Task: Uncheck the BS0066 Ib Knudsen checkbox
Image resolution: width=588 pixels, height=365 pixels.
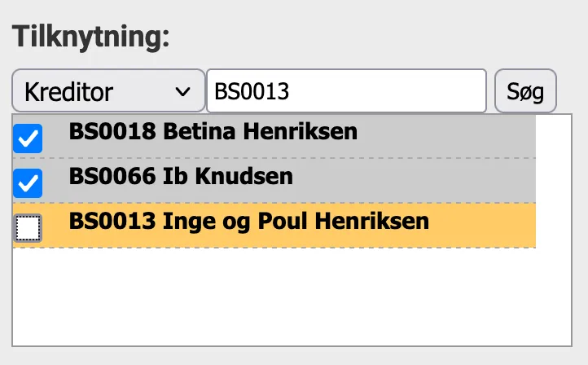Action: click(x=29, y=184)
